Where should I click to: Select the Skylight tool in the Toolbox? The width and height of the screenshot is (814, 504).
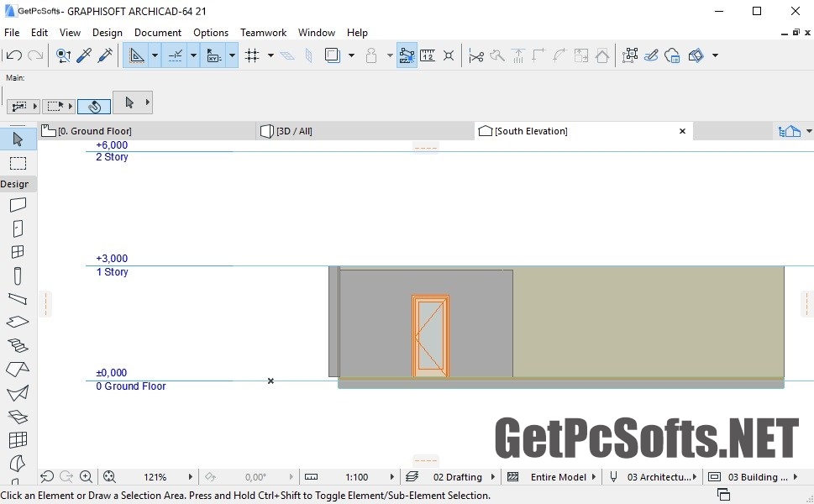(x=18, y=417)
